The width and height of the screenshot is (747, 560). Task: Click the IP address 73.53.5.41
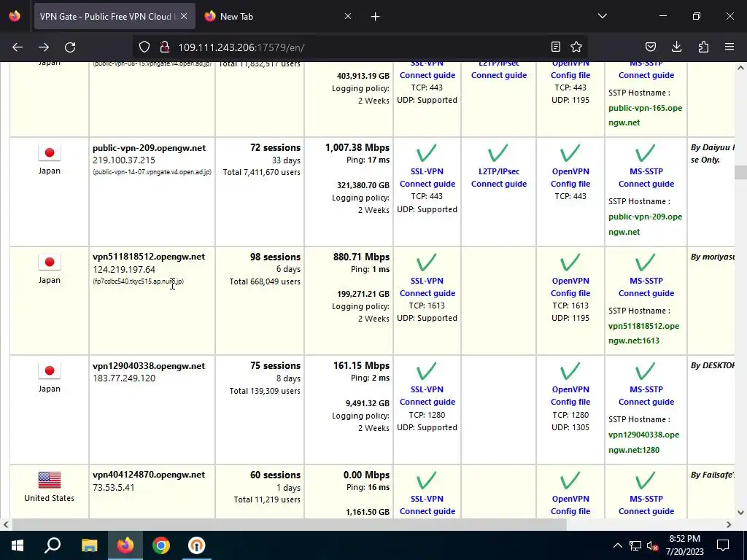coord(113,488)
